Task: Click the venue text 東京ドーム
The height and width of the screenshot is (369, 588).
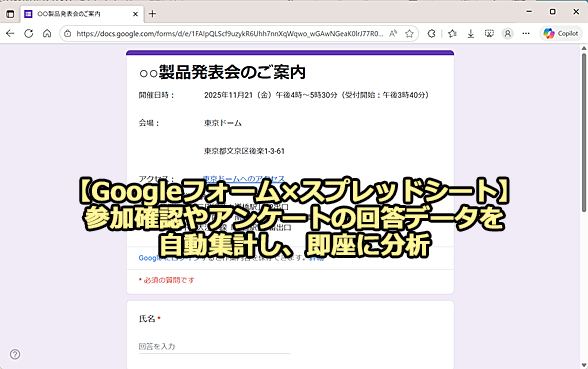Action: tap(223, 123)
